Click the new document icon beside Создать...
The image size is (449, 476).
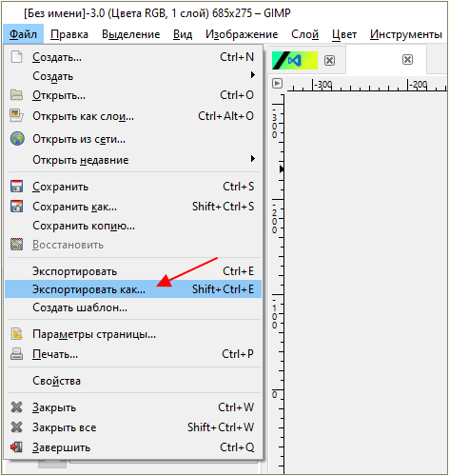pos(16,57)
